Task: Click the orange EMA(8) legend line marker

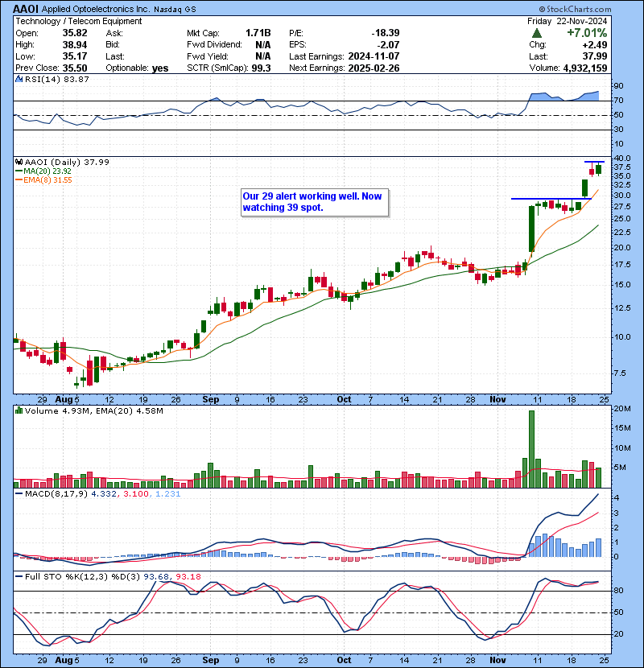Action: coord(19,179)
